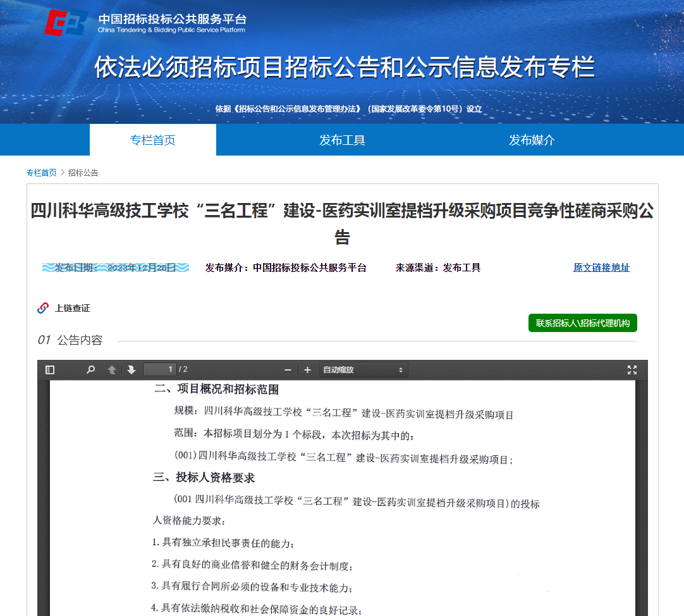The image size is (684, 616).
Task: Open the 自动缩放 zoom dropdown
Action: (363, 370)
